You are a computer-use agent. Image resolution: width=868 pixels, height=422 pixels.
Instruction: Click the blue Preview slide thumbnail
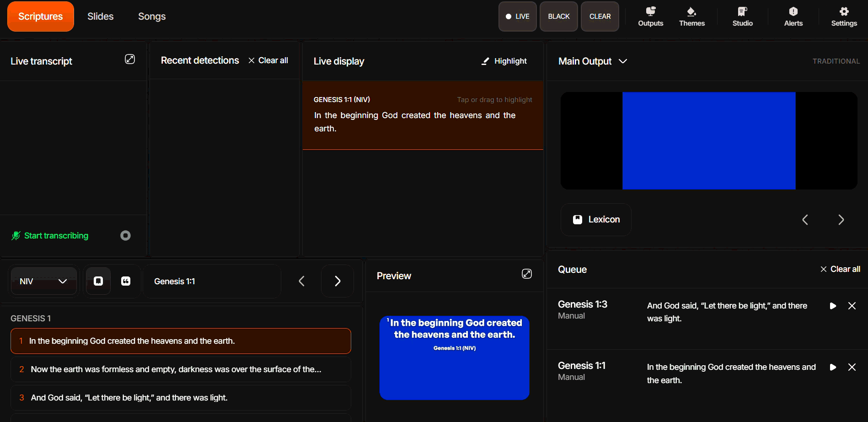click(x=454, y=358)
